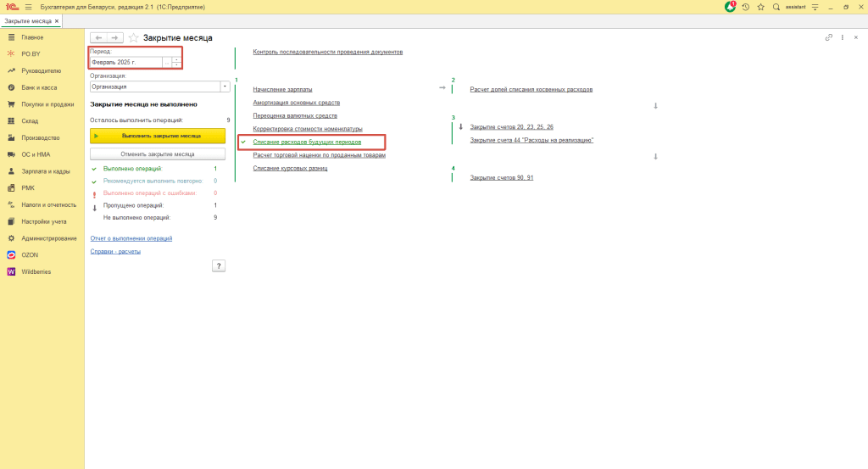
Task: Open the main hamburger menu
Action: [x=28, y=7]
